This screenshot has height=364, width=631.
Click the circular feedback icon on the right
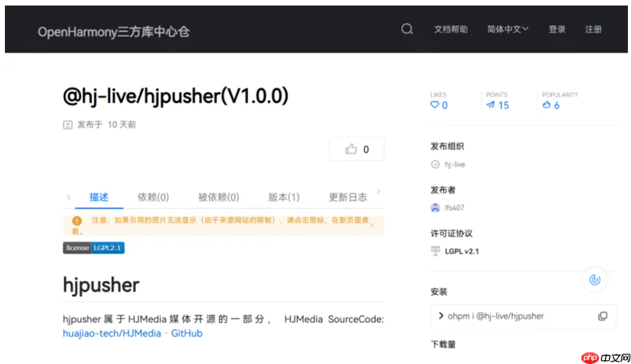point(594,280)
